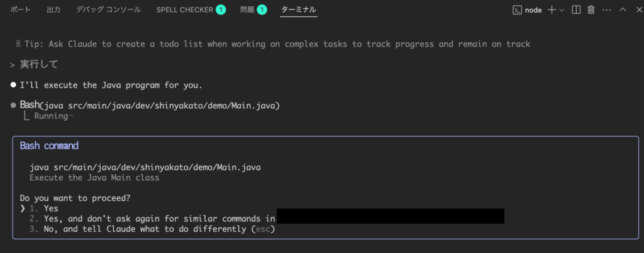This screenshot has height=253, width=644.
Task: Click the node terminal shell icon
Action: pos(517,10)
